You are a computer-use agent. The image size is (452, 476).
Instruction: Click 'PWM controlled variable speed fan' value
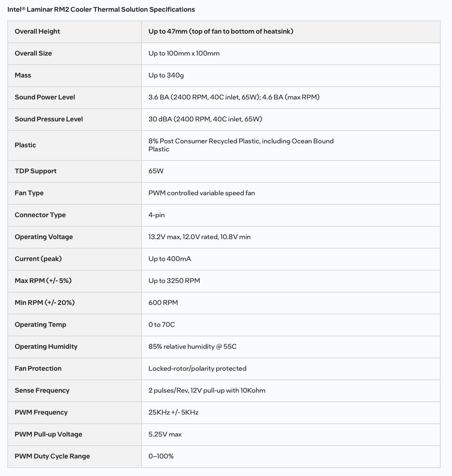pos(202,193)
